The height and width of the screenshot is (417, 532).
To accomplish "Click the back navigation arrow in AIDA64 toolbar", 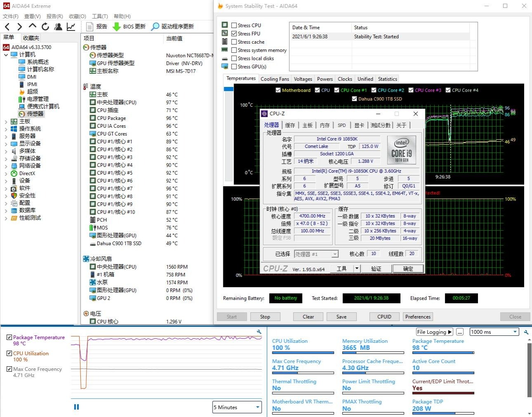I will 7,27.
